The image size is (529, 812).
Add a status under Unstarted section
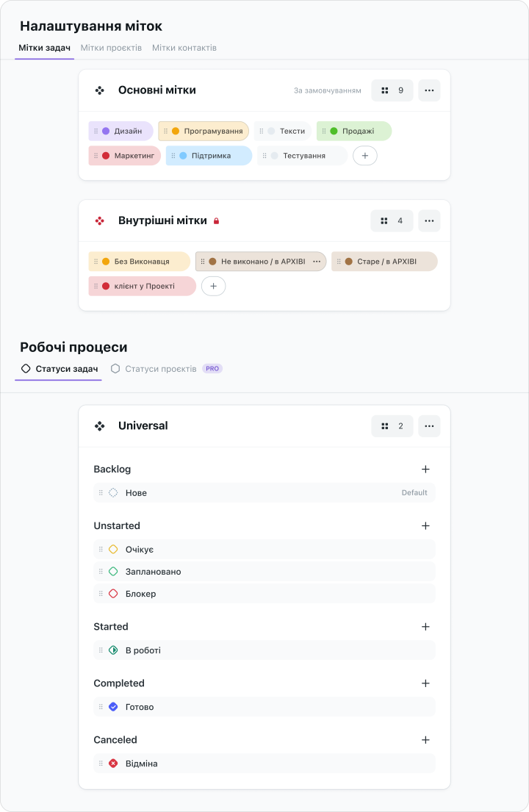425,525
